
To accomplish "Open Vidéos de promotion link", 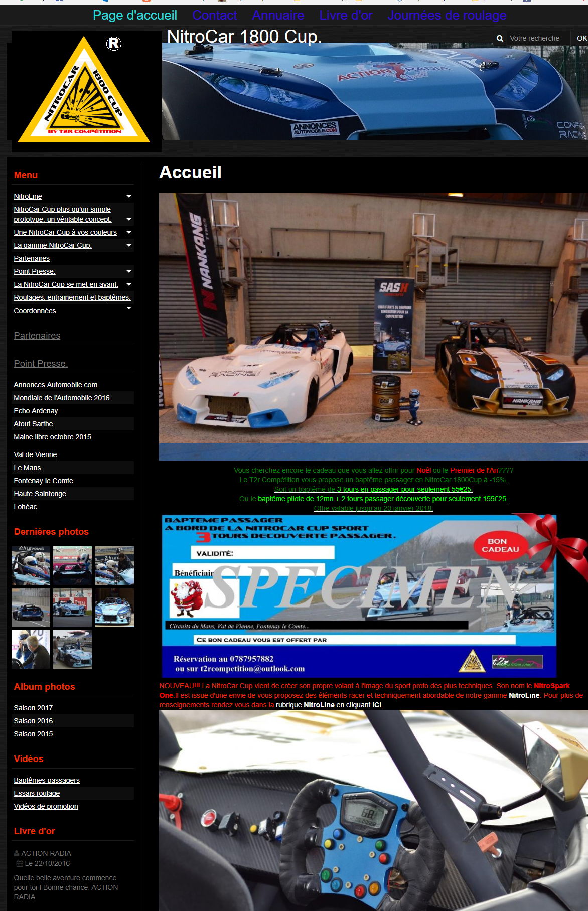I will (46, 806).
